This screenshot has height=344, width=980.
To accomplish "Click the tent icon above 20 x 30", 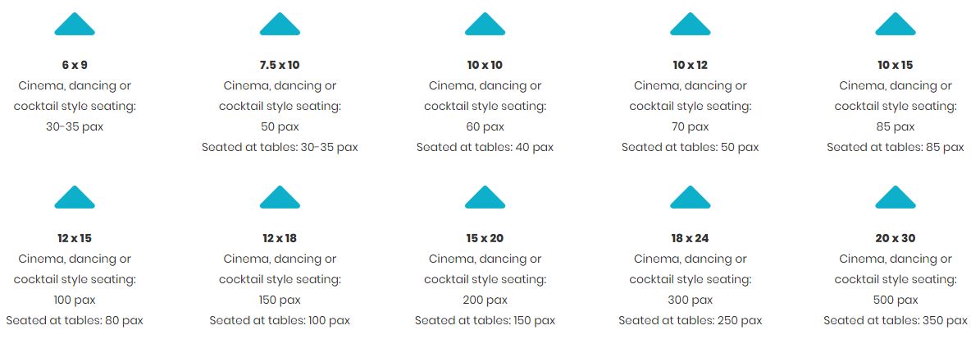I will coord(896,197).
